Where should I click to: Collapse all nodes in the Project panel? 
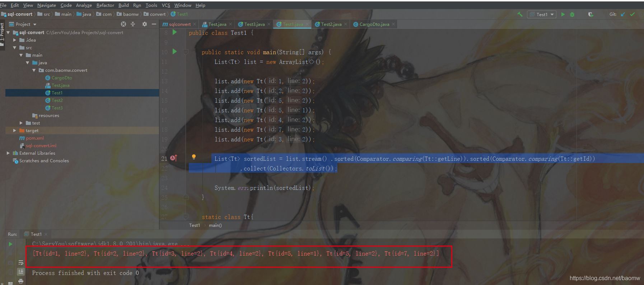tap(133, 24)
